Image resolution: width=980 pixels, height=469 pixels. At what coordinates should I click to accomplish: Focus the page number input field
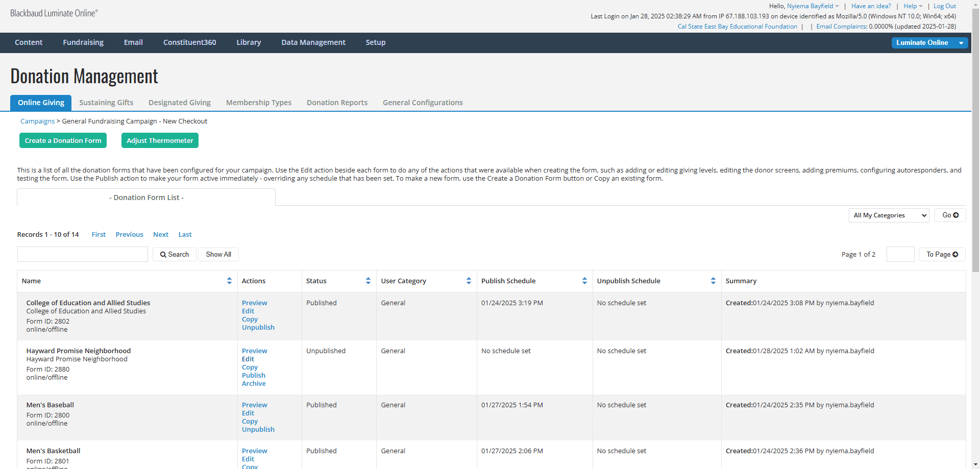[900, 254]
